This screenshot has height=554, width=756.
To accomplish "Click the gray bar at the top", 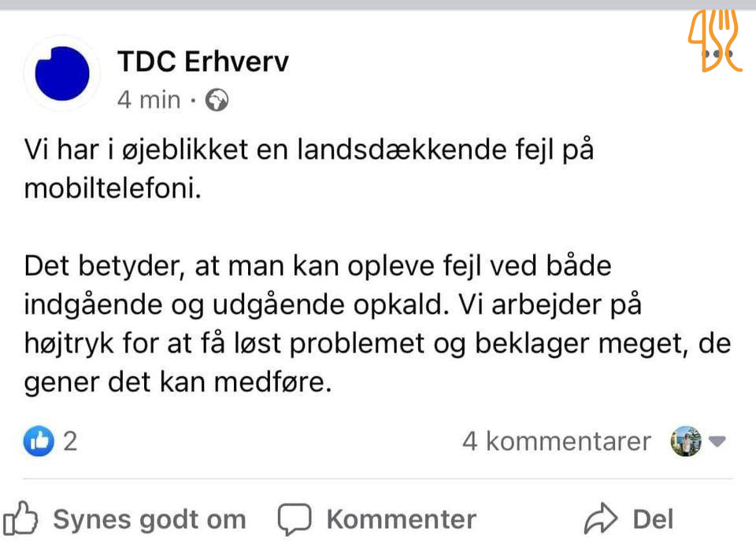I will [378, 5].
